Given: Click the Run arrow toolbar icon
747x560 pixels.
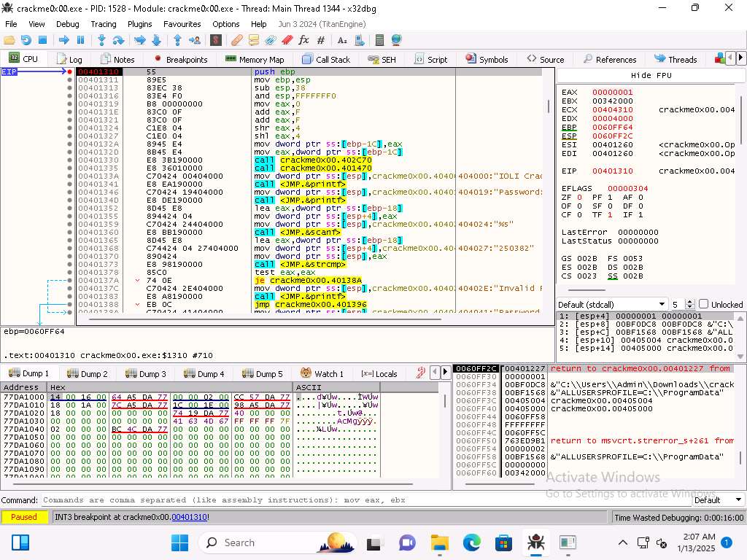Looking at the screenshot, I should pyautogui.click(x=63, y=40).
